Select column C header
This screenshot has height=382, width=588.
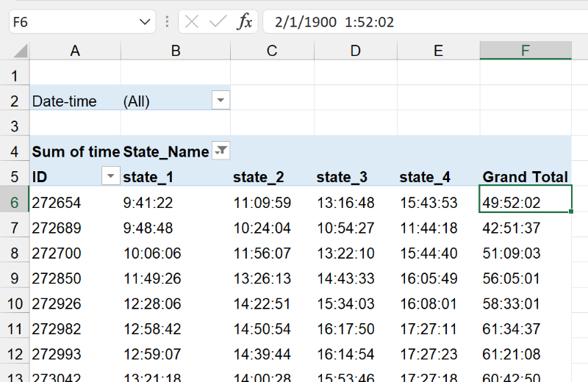[x=272, y=51]
